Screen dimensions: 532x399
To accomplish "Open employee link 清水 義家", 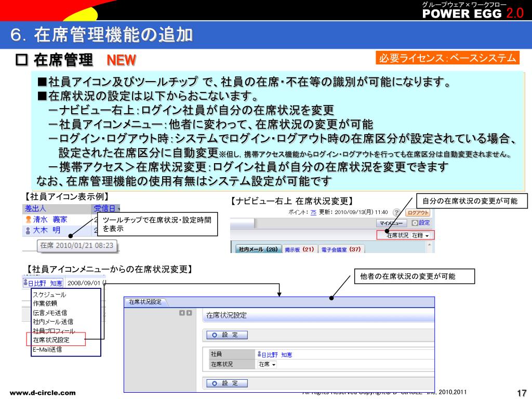I will [x=50, y=220].
